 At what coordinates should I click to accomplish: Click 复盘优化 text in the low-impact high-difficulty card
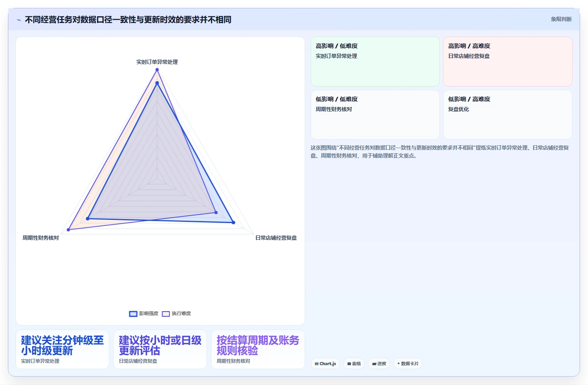(458, 109)
